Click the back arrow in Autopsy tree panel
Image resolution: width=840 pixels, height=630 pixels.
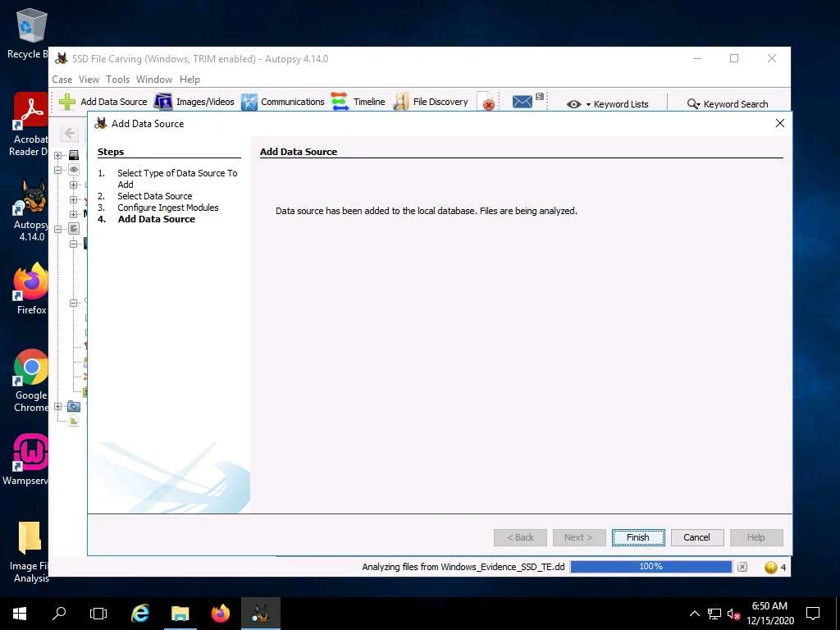click(x=69, y=133)
